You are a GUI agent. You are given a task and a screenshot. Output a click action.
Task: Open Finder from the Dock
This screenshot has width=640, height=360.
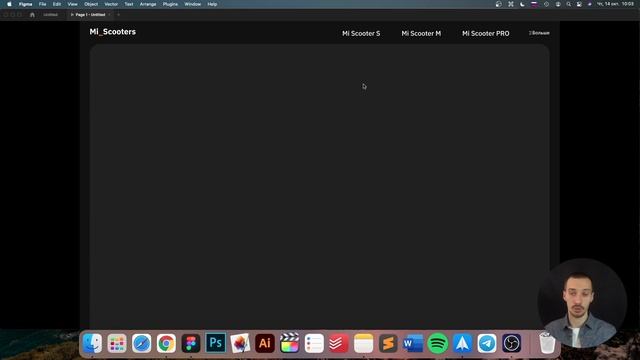click(92, 343)
